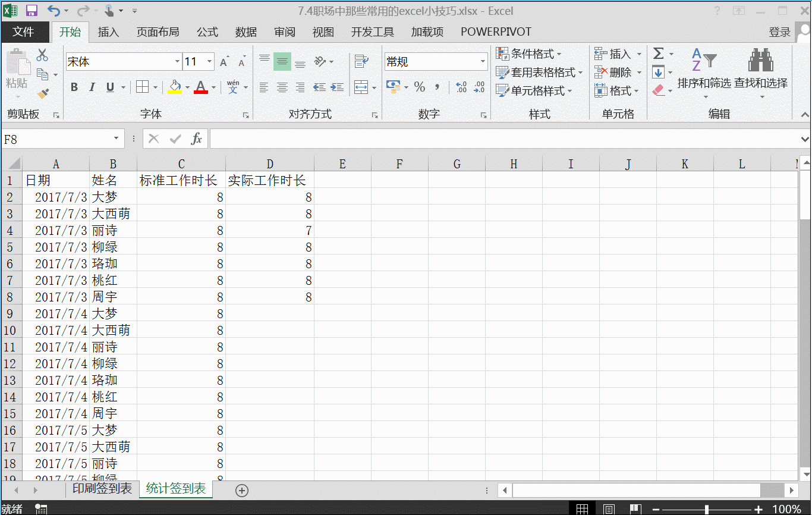Decrease decimal places

pyautogui.click(x=480, y=87)
